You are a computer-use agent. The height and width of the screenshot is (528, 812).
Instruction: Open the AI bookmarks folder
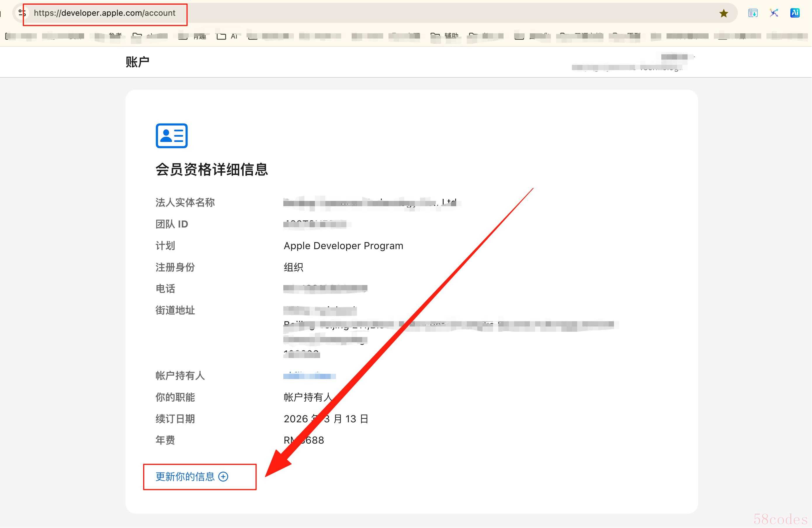[227, 36]
